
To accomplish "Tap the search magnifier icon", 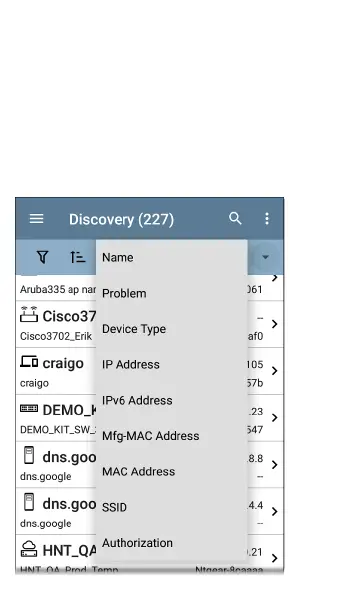I will (235, 218).
